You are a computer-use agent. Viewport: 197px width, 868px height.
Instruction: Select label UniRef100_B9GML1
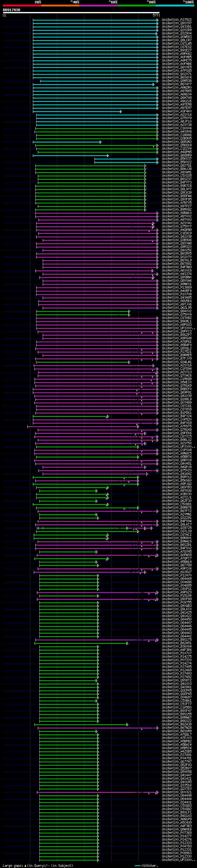click(177, 321)
